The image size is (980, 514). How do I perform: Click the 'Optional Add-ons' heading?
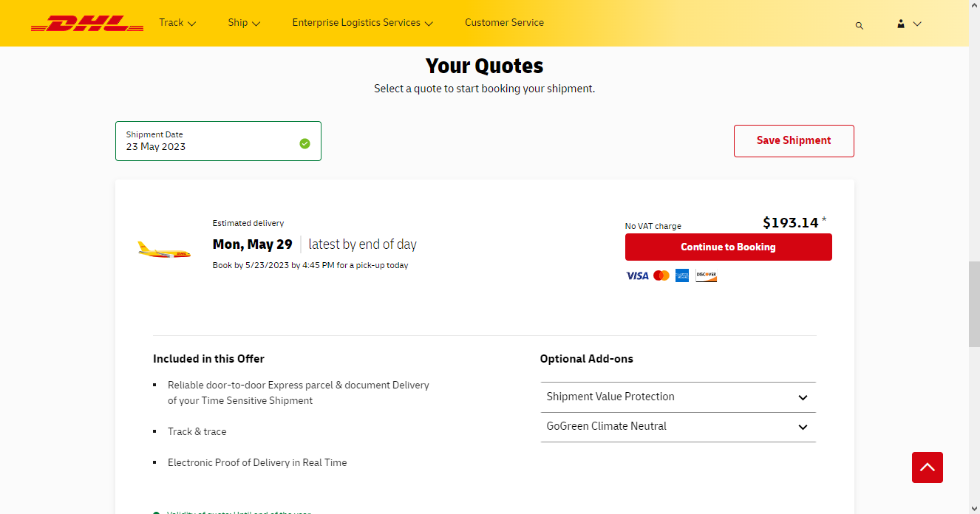tap(587, 359)
